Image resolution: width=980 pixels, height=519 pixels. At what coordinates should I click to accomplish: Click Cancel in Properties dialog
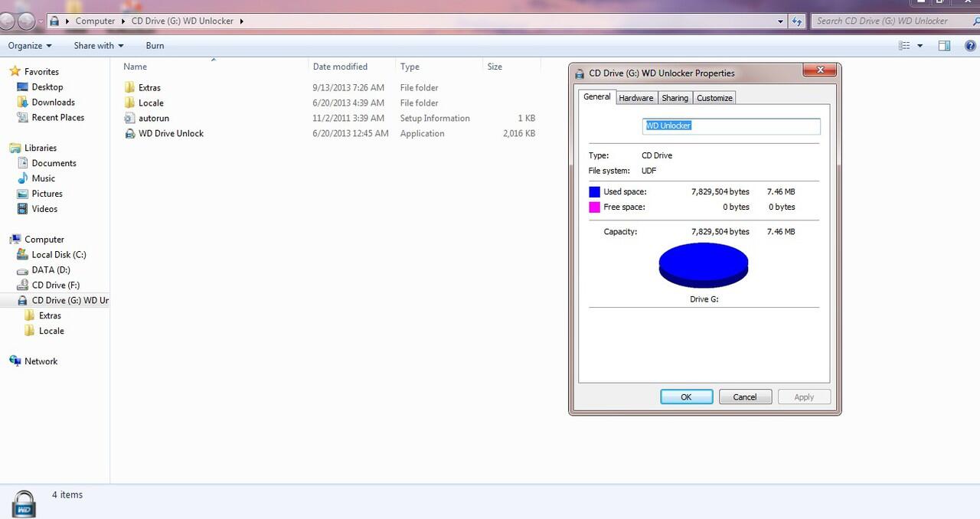coord(745,397)
